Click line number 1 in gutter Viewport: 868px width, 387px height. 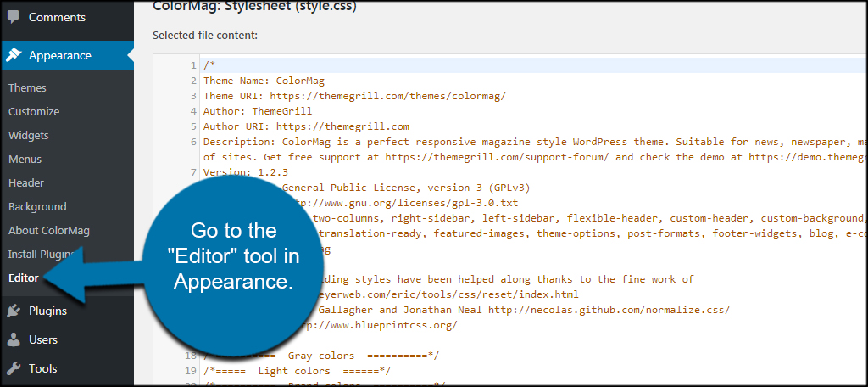coord(193,65)
